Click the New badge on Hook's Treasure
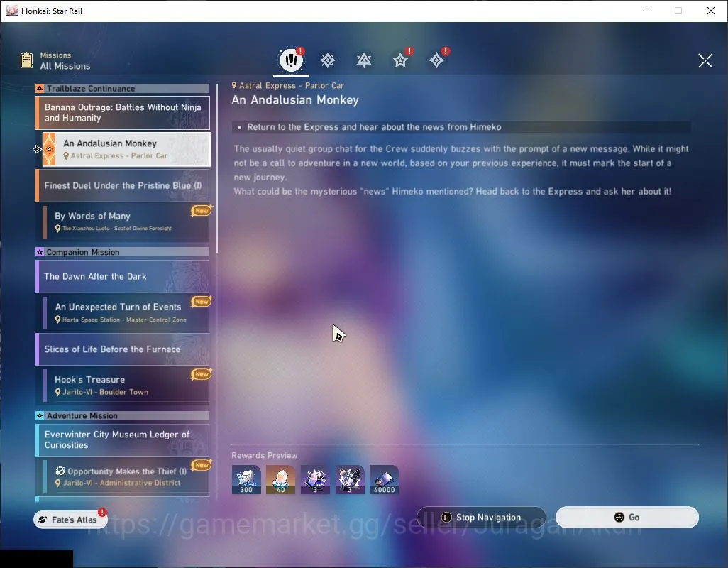This screenshot has width=728, height=568. pos(202,374)
